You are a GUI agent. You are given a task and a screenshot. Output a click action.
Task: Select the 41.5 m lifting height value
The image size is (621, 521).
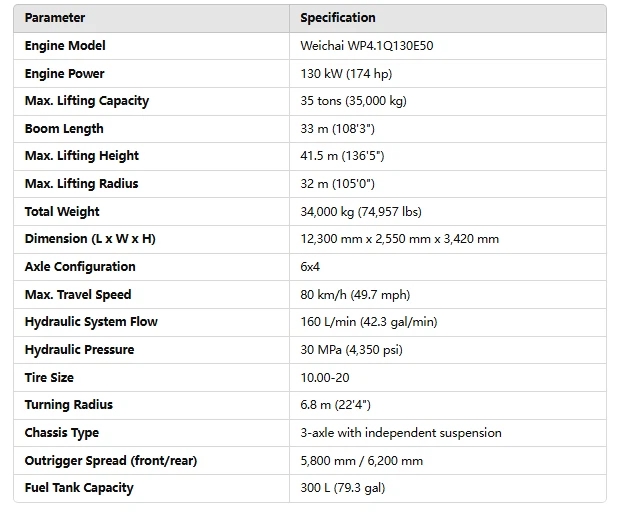(342, 156)
